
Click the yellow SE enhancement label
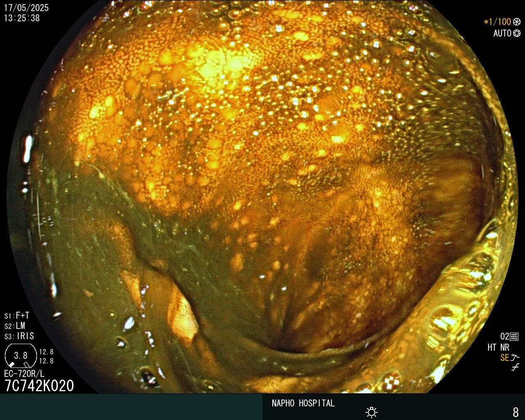tap(504, 358)
